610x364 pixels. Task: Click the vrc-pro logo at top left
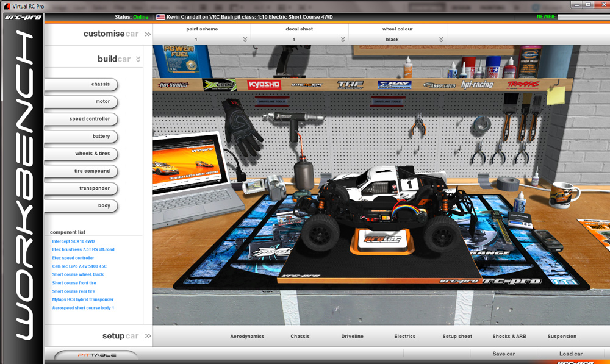pos(23,17)
